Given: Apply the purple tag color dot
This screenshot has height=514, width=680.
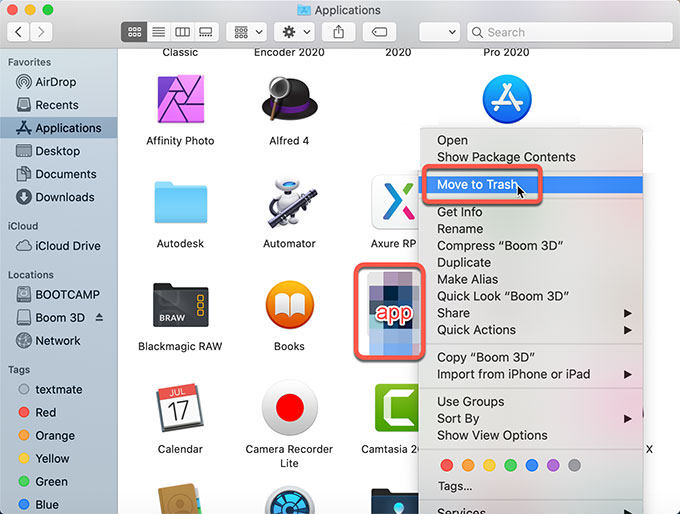Looking at the screenshot, I should tap(553, 465).
